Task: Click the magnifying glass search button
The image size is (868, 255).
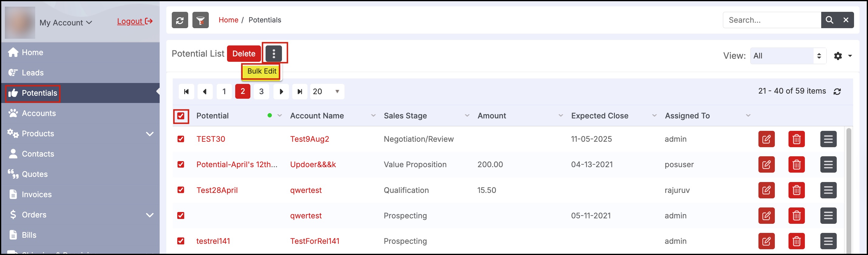Action: point(829,20)
